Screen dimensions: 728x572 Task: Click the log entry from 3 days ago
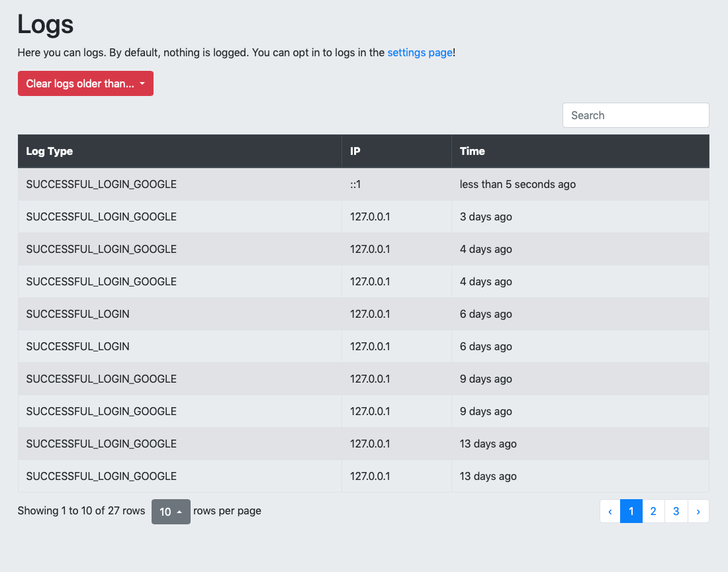(363, 217)
